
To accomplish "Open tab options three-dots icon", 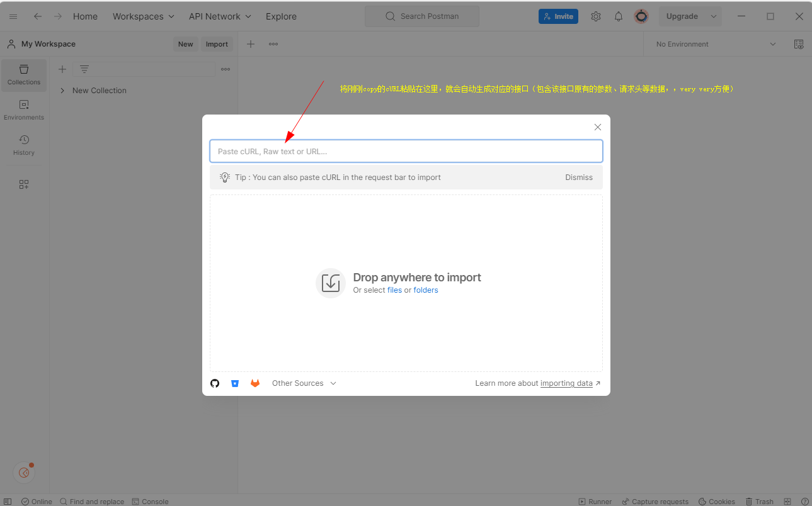I will click(273, 44).
